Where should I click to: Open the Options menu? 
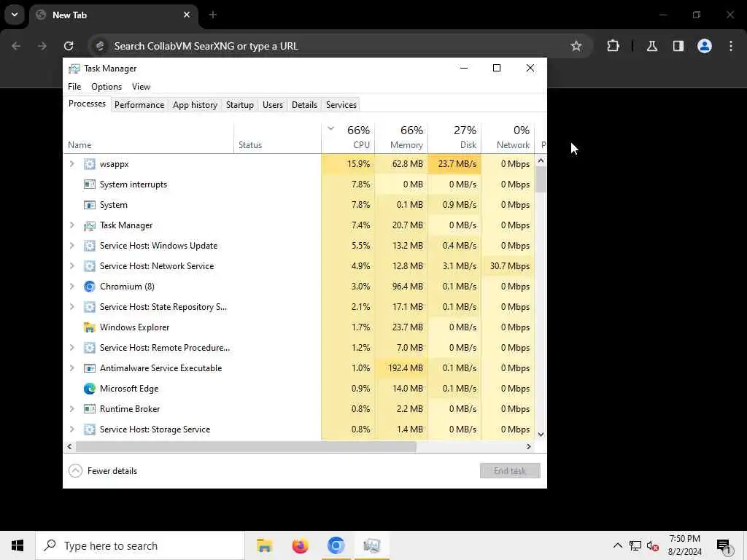pyautogui.click(x=107, y=87)
